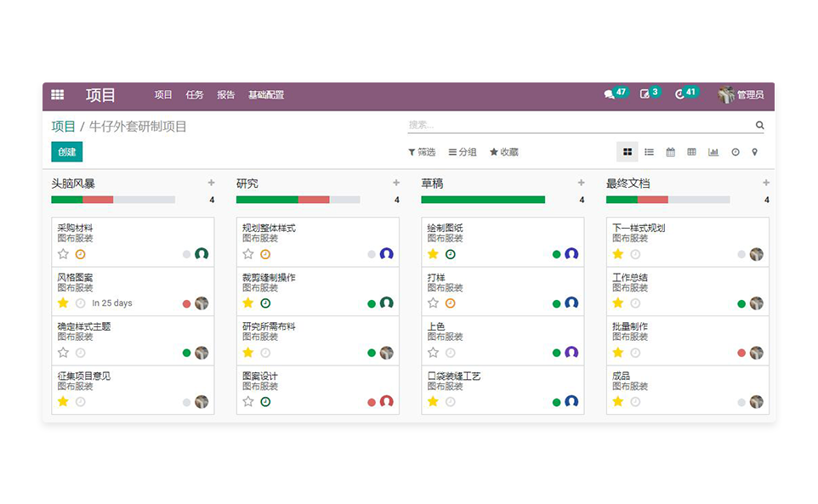Switch to calendar view icon
Screen dimensions: 818x504
(670, 152)
